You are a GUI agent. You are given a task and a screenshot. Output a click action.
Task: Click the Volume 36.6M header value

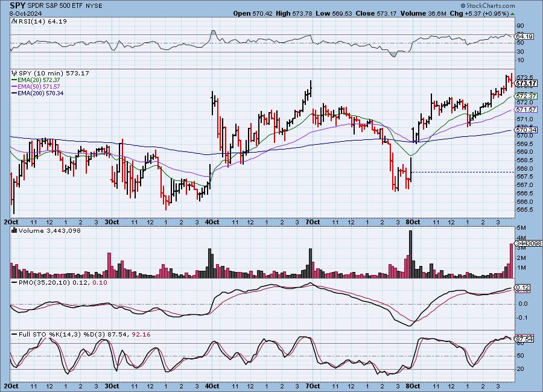tap(423, 13)
